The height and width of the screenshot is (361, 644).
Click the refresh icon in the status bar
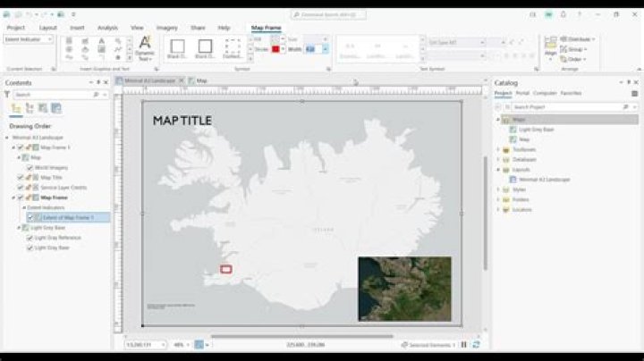(x=476, y=344)
